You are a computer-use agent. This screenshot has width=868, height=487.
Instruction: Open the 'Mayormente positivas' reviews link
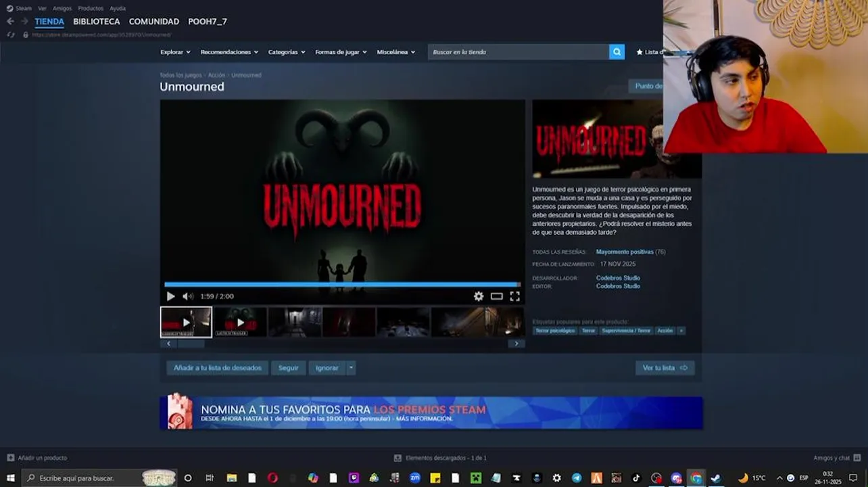(x=625, y=252)
